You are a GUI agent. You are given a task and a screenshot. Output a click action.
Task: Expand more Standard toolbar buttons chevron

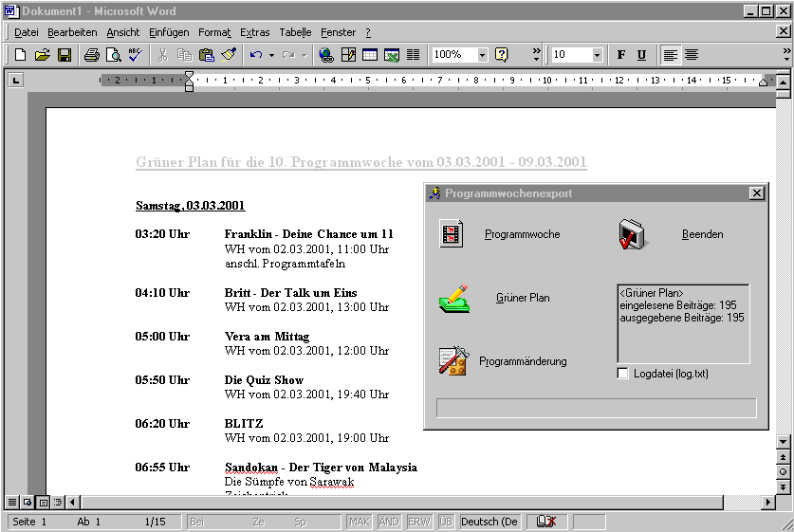point(537,55)
